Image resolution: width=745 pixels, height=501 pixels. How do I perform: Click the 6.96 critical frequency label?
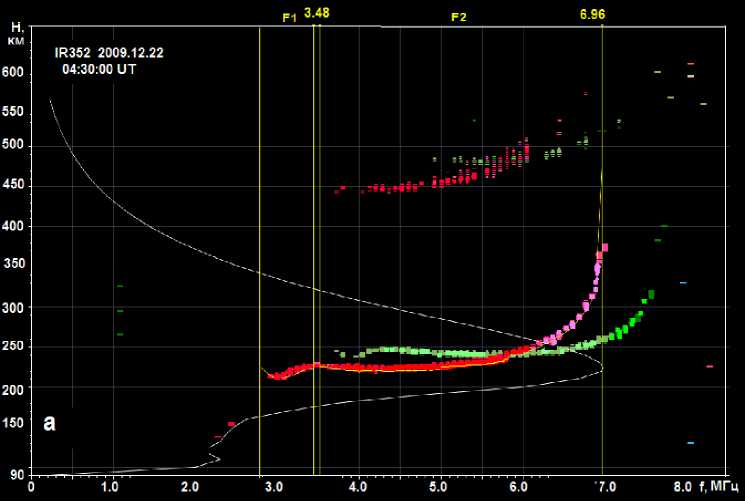(x=592, y=15)
